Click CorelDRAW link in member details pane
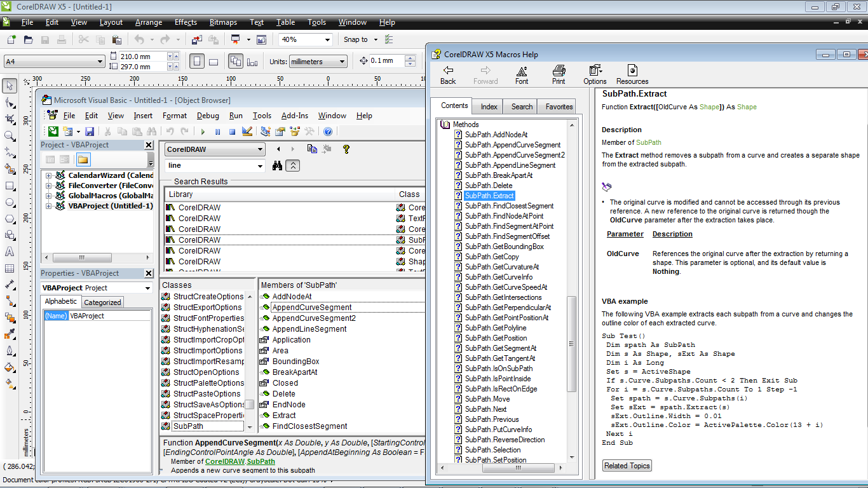The width and height of the screenshot is (868, 488). coord(225,461)
